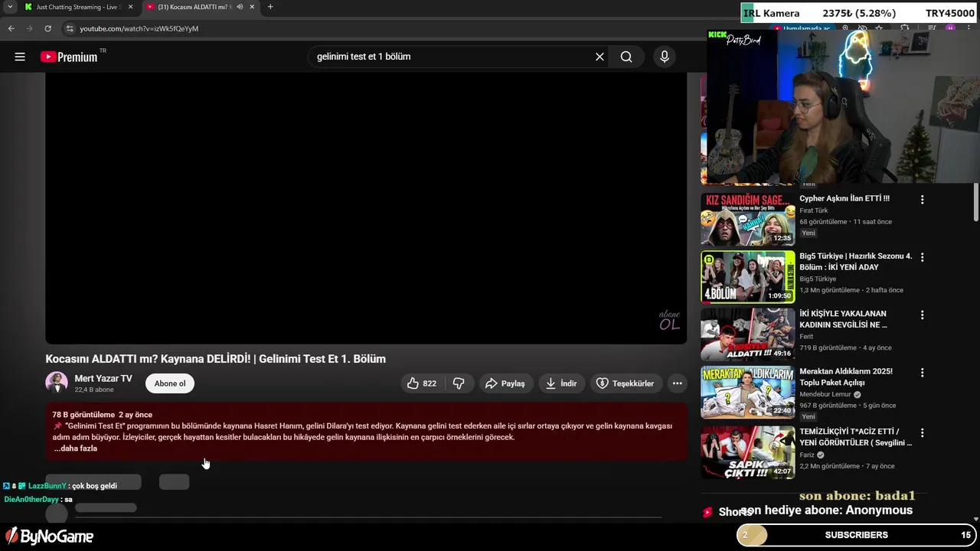The height and width of the screenshot is (551, 980).
Task: Open Meraktan Aldıklarım 2025 video thumbnail
Action: (747, 392)
